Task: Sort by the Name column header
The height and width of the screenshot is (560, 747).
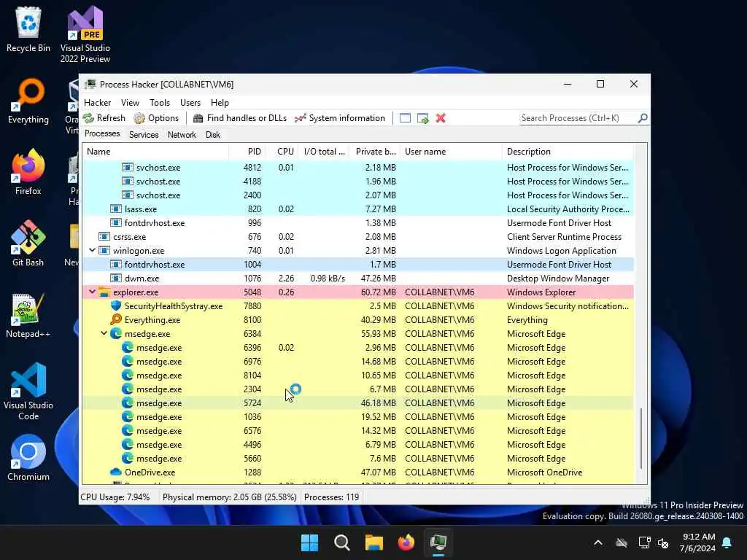Action: coord(155,152)
